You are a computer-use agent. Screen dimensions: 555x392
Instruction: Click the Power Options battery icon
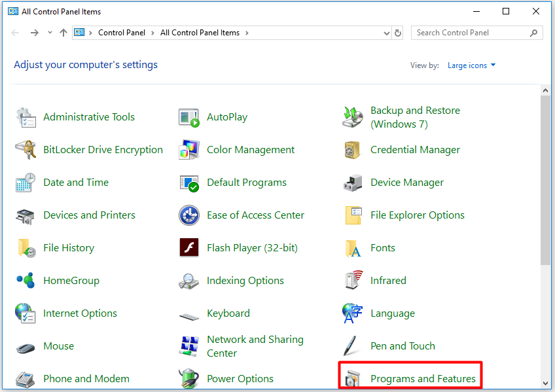(188, 378)
